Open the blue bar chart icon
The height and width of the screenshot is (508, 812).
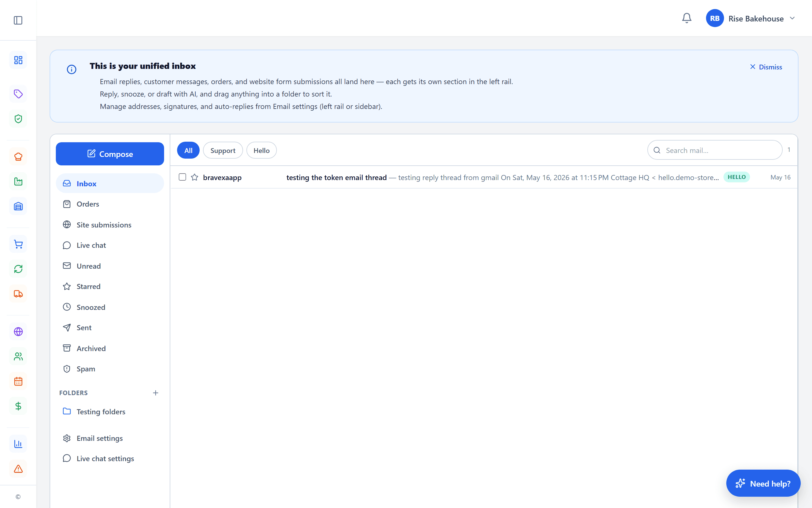coord(18,444)
